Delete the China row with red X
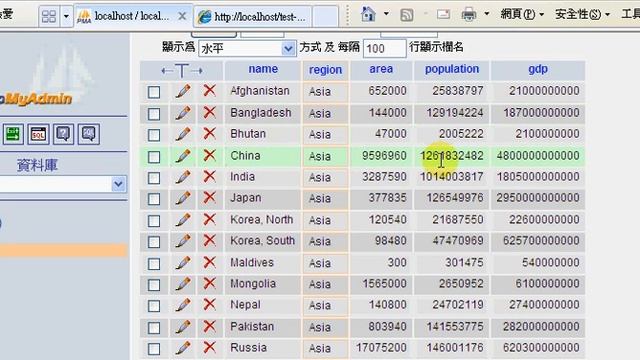Screen dimensions: 640x360 click(209, 155)
